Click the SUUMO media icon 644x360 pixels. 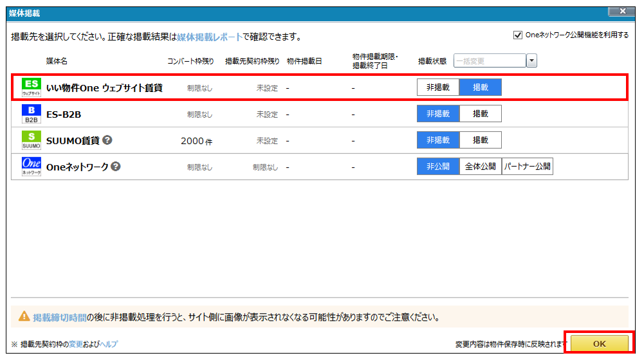(x=31, y=140)
